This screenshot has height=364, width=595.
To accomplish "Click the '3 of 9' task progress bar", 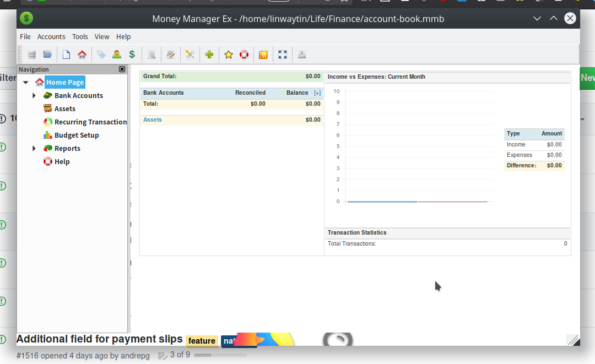I will click(220, 355).
